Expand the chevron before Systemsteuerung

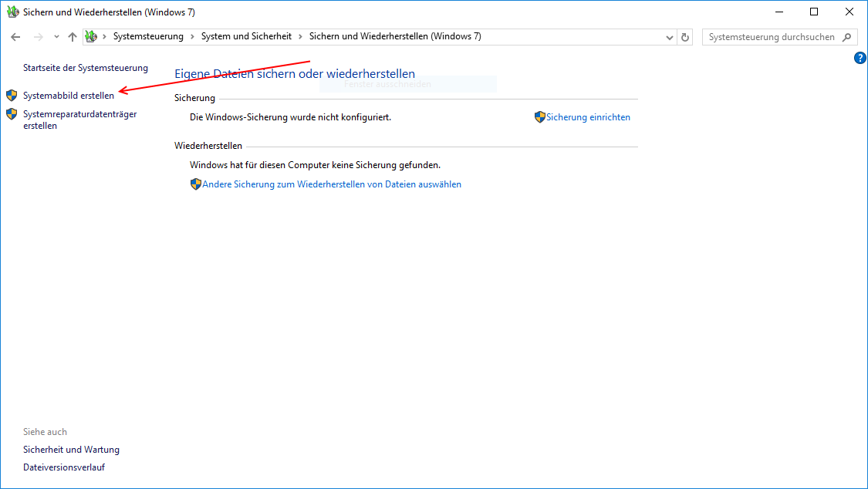point(104,36)
